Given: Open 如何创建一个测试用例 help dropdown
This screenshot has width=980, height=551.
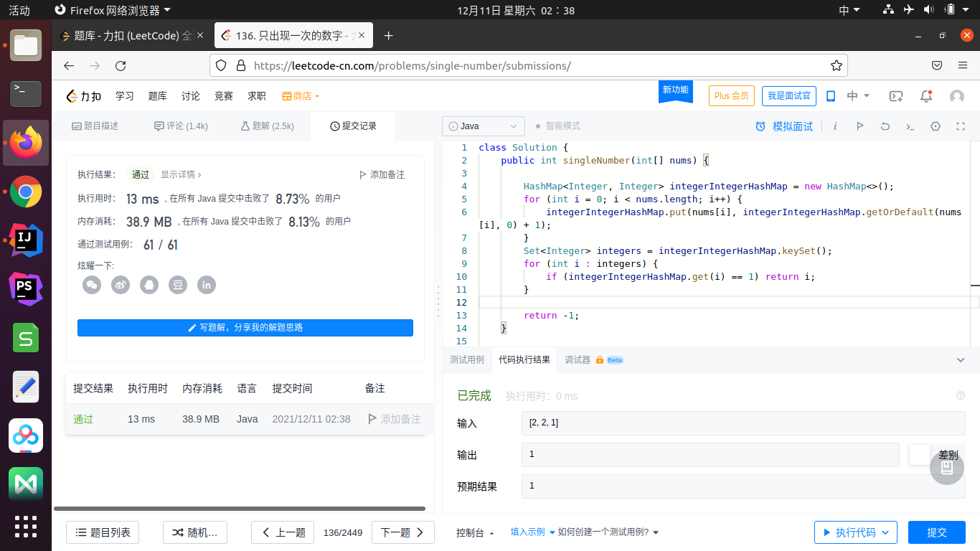Looking at the screenshot, I should coord(608,532).
